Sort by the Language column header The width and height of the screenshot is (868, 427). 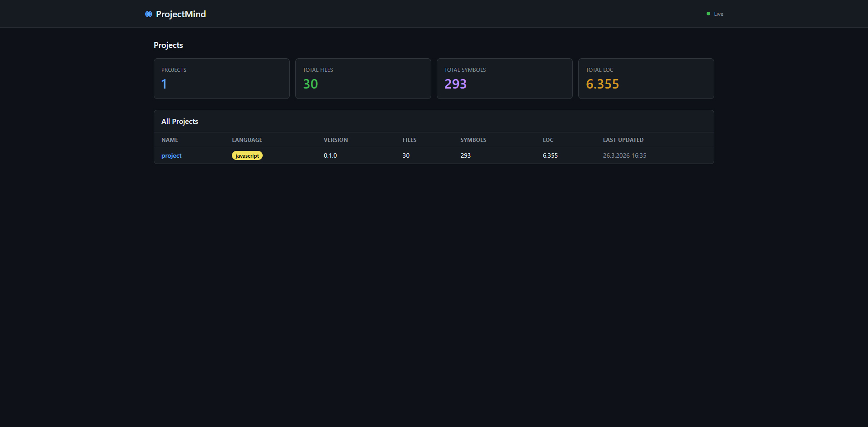(247, 140)
